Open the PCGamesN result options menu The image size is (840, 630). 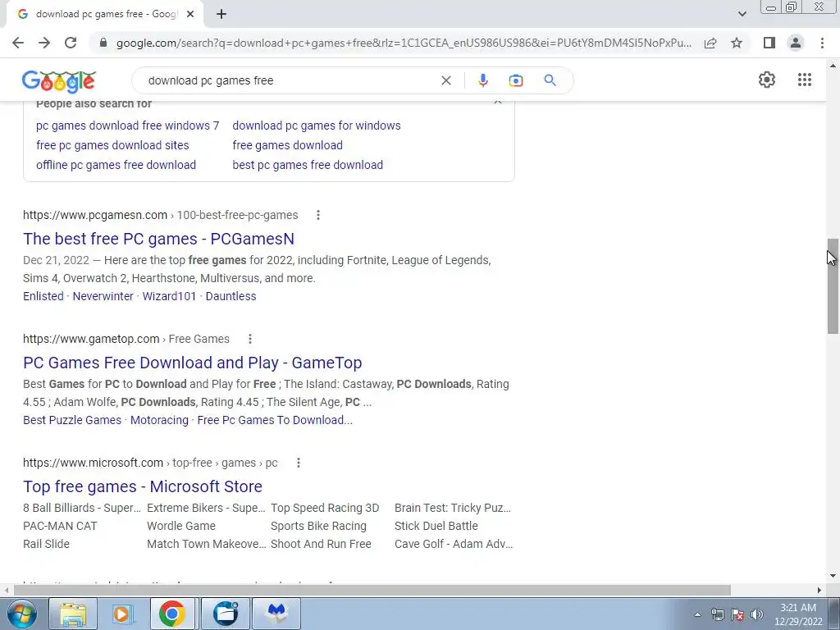tap(318, 215)
